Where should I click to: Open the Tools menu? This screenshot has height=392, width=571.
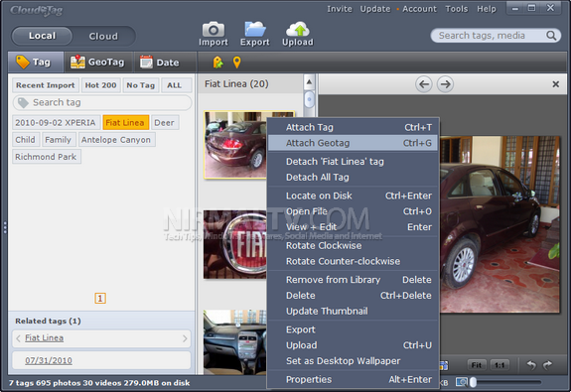[x=456, y=9]
